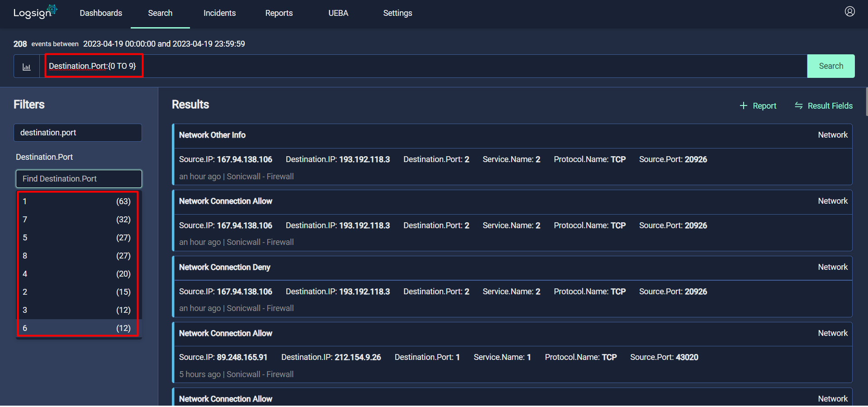The image size is (868, 407).
Task: Open the histogram chart icon beside search
Action: (27, 67)
